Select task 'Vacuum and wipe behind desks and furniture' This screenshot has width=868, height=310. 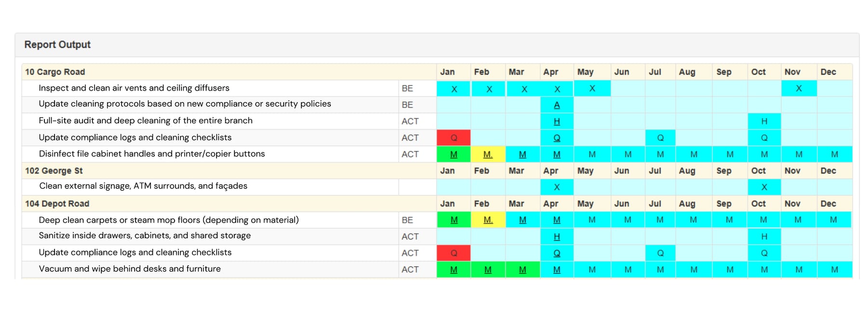click(130, 269)
